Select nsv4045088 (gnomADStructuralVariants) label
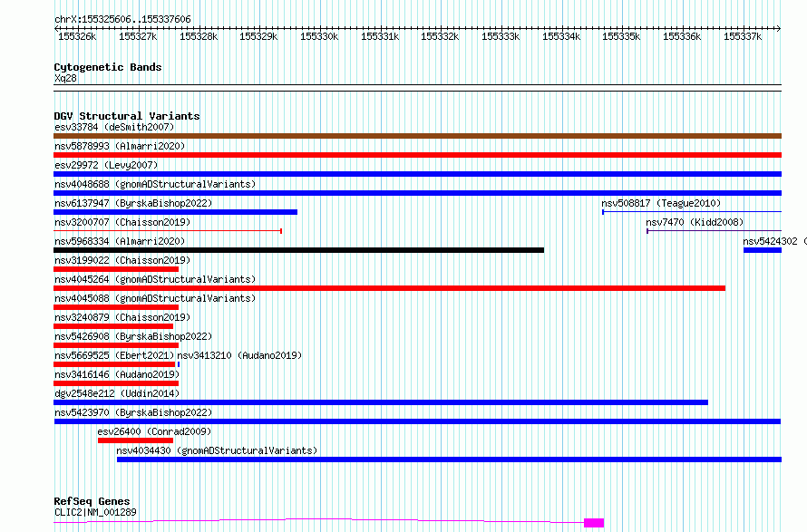The height and width of the screenshot is (532, 807). (x=155, y=298)
